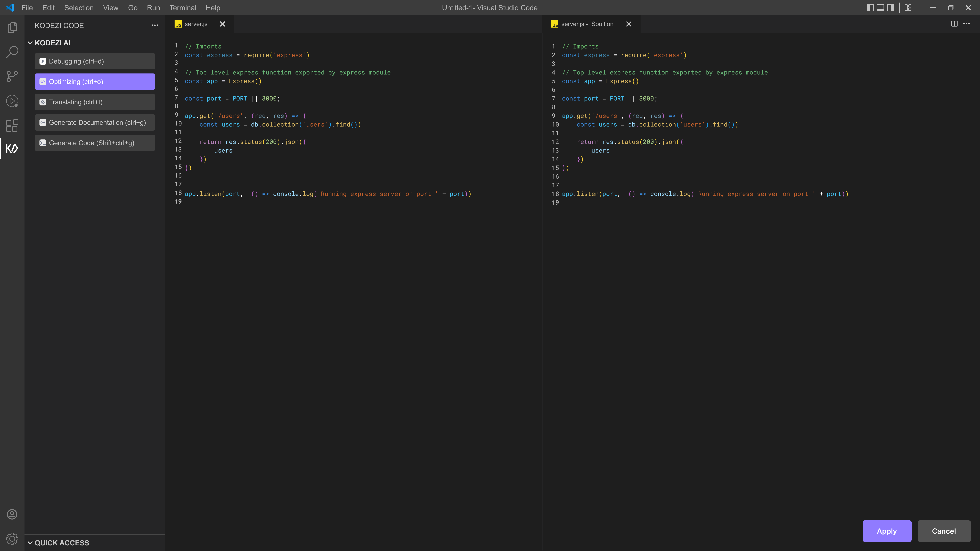
Task: Open the Selection menu
Action: point(79,8)
